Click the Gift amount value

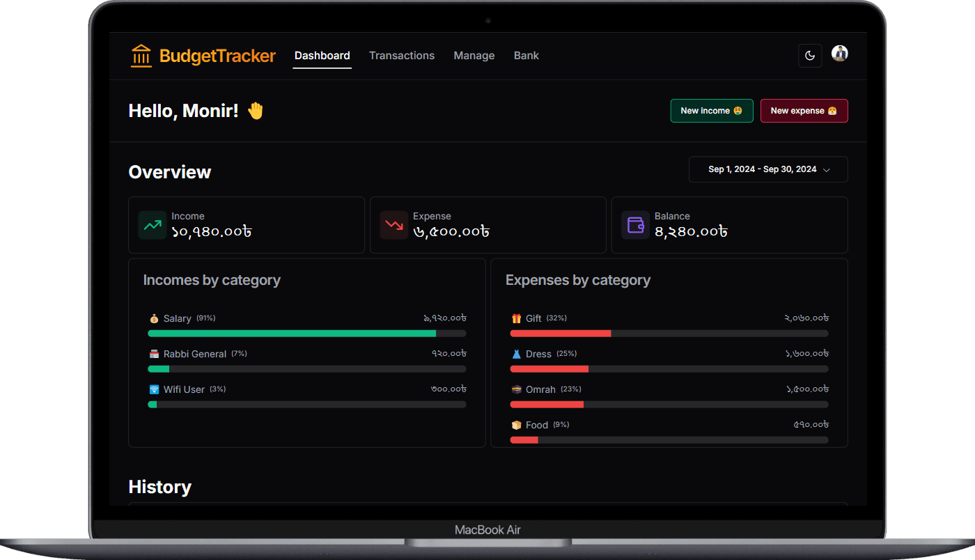[806, 318]
